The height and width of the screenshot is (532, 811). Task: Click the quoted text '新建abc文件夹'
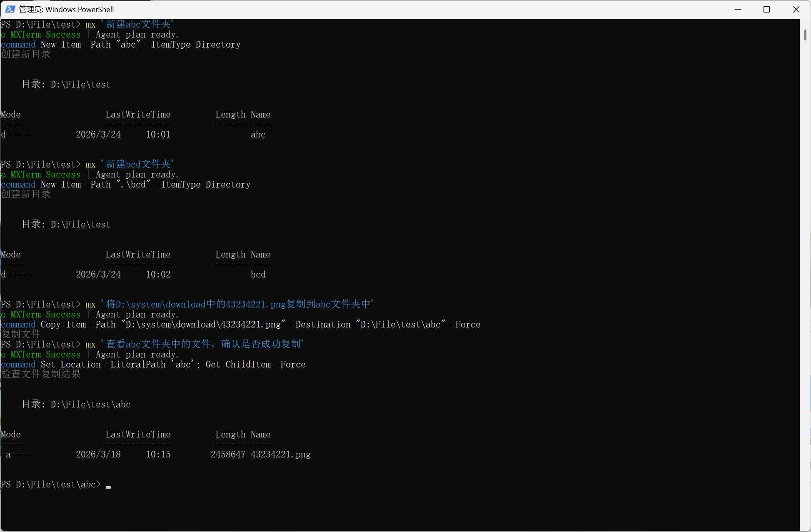tap(138, 24)
